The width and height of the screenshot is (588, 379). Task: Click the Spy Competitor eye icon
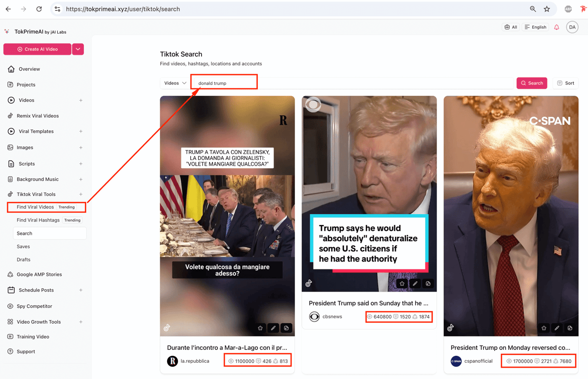coord(10,306)
